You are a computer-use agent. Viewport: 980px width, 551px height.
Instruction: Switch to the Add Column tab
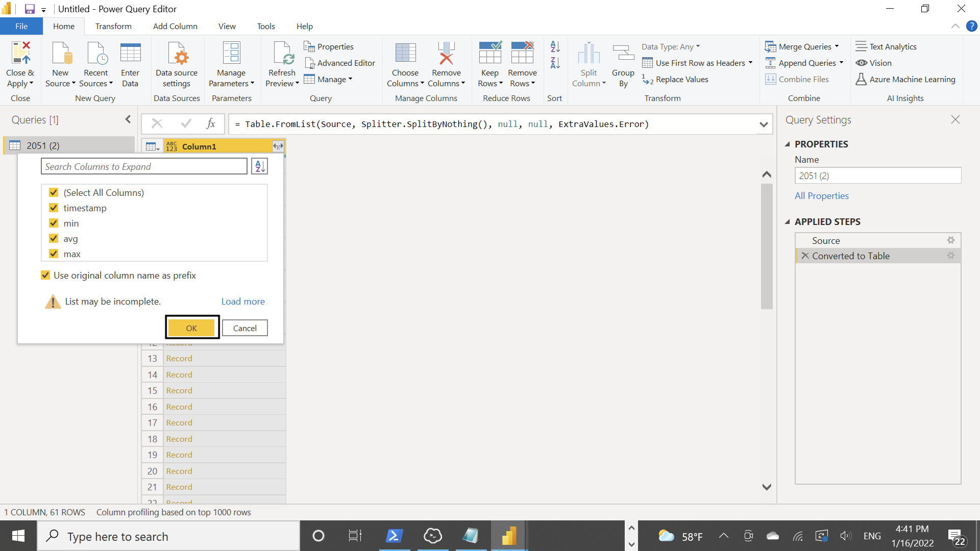(175, 26)
